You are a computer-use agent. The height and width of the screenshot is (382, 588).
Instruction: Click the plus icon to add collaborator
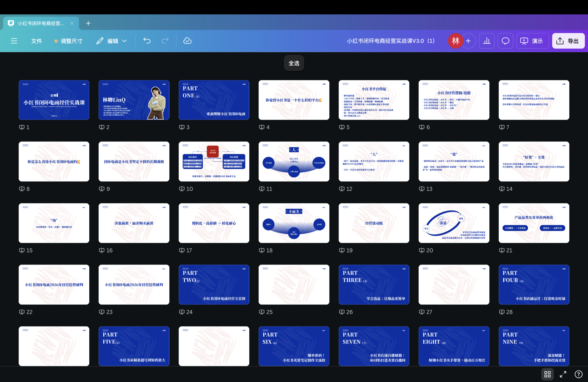(468, 41)
